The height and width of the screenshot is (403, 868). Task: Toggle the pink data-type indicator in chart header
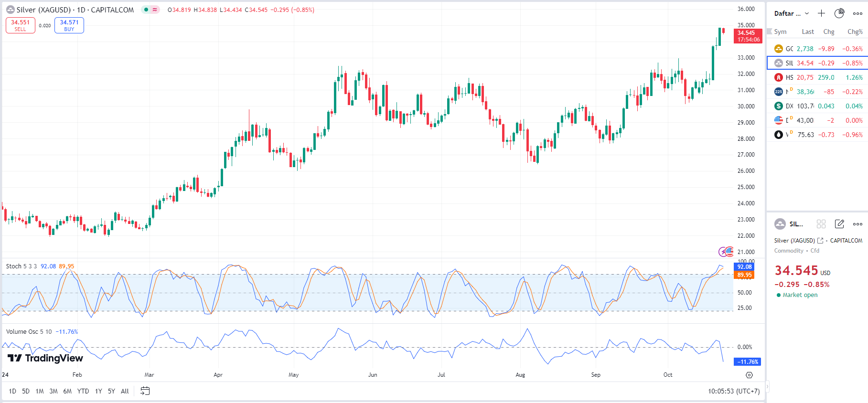[x=155, y=10]
